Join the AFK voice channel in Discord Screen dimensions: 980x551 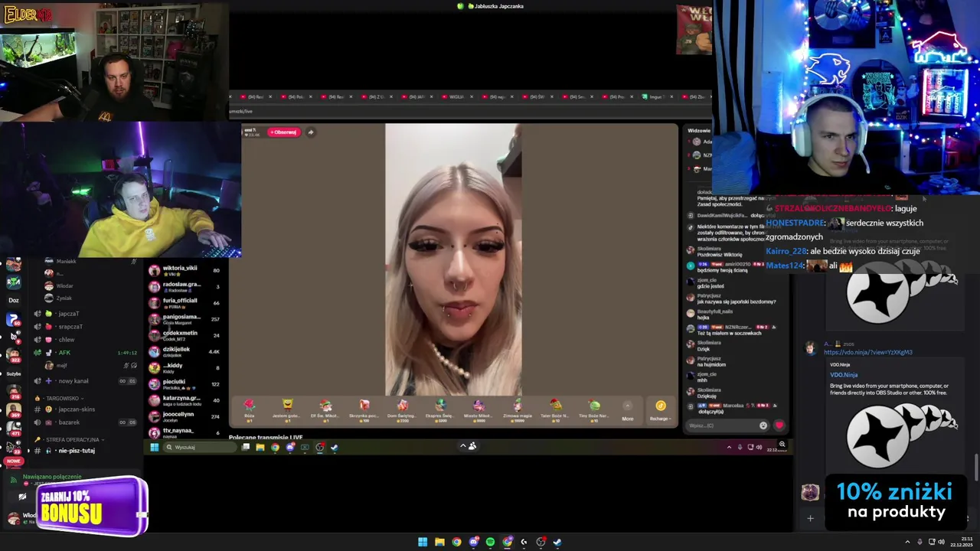tap(84, 353)
